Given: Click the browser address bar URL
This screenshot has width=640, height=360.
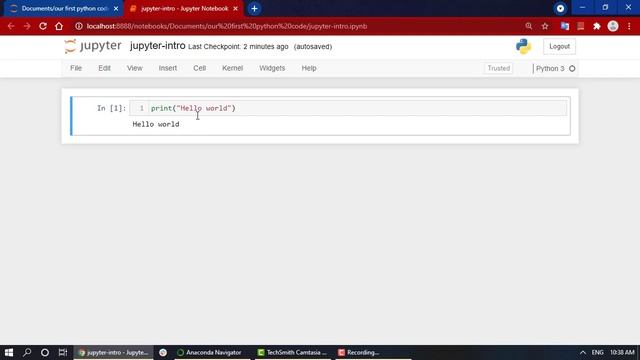Looking at the screenshot, I should coord(227,26).
